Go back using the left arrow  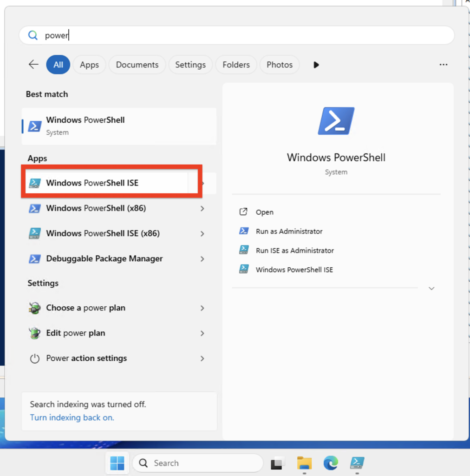(33, 65)
